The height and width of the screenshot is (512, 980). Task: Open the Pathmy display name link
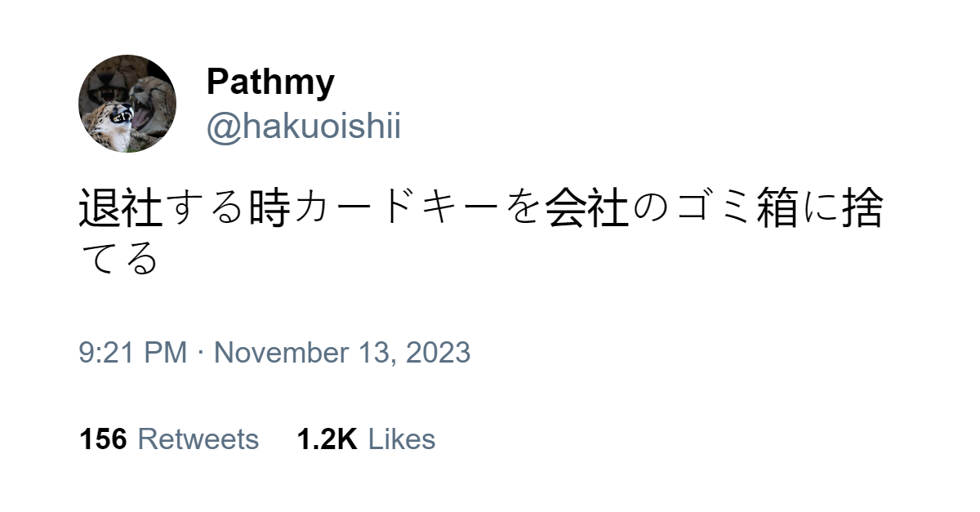click(x=270, y=82)
